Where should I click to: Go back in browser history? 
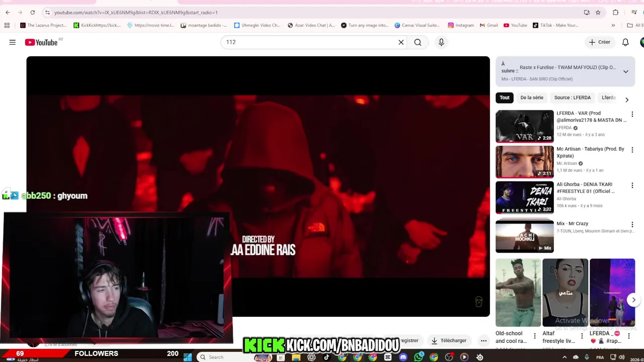click(x=8, y=12)
